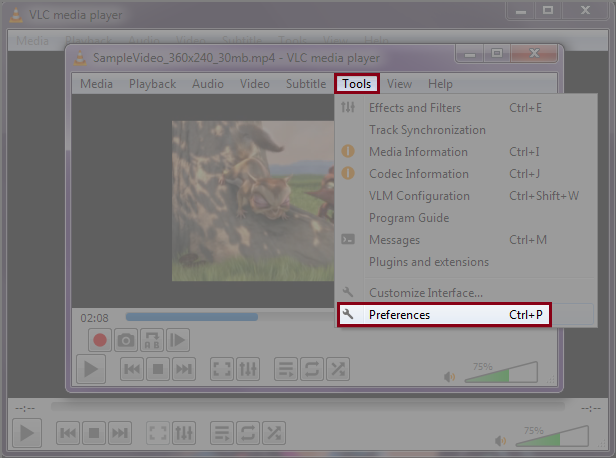Image resolution: width=616 pixels, height=458 pixels.
Task: Click the frame-by-frame button
Action: tap(178, 340)
